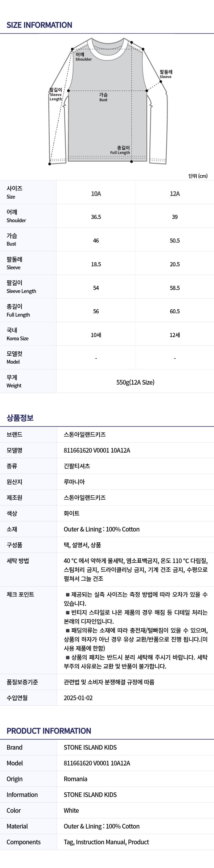Click the SIZE INFORMATION heading
214x868 pixels.
coord(39,25)
